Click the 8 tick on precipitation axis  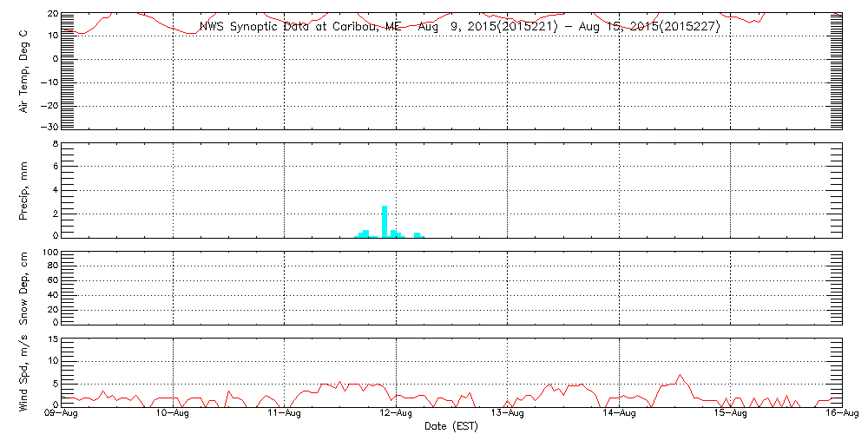[55, 144]
